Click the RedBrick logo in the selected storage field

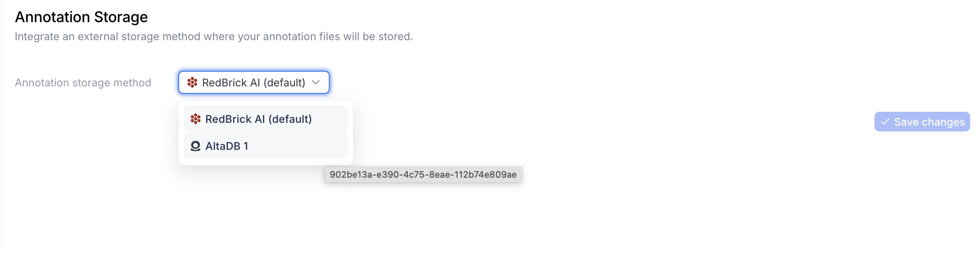click(192, 82)
